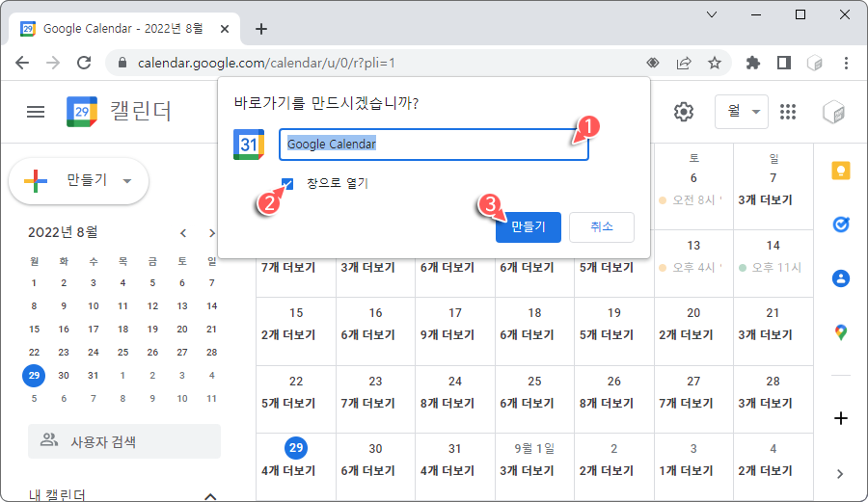This screenshot has height=502, width=868.
Task: Click '8개 더보기' under date 24
Action: [x=448, y=404]
